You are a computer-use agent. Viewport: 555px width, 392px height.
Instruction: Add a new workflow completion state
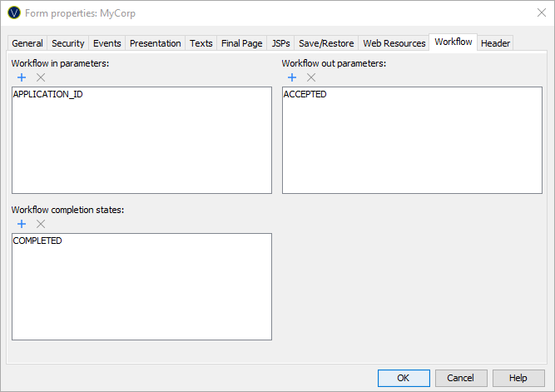coord(22,224)
